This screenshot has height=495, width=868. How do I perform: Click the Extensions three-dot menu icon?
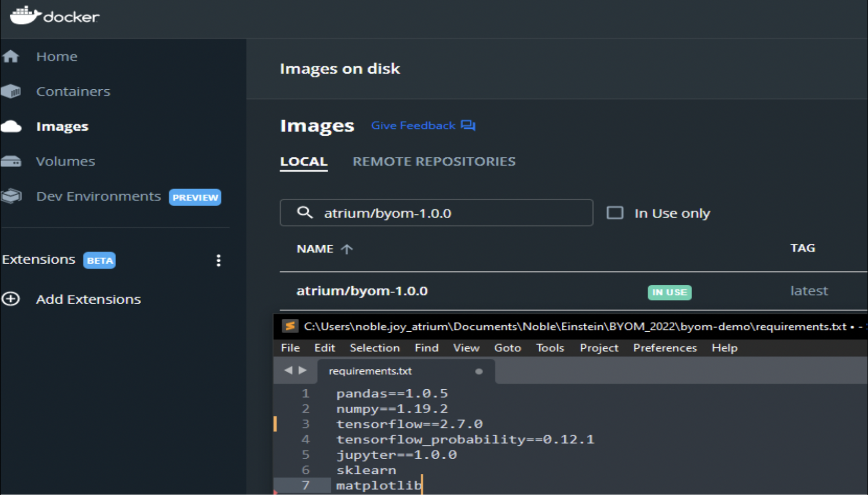(x=219, y=261)
